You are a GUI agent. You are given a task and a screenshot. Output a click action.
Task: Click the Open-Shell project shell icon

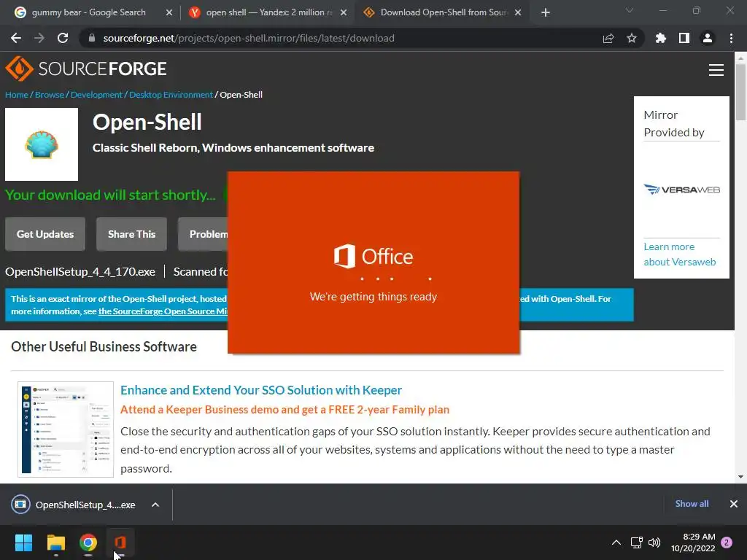(x=42, y=144)
